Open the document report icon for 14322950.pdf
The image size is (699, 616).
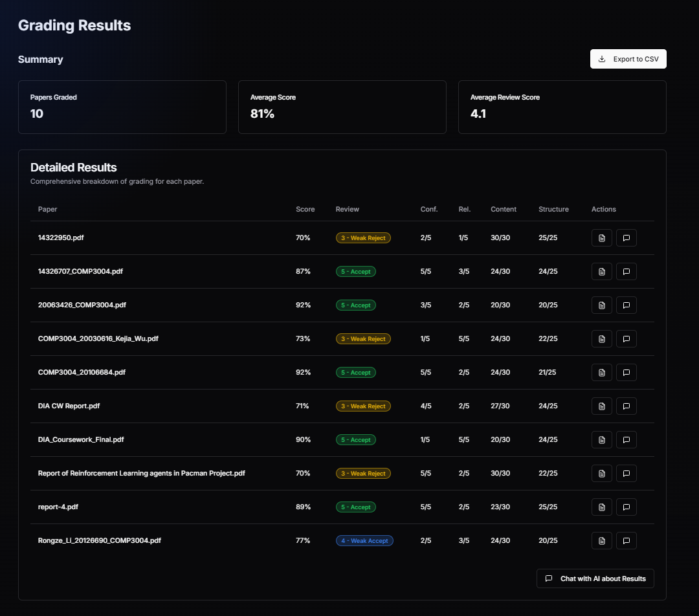click(601, 237)
